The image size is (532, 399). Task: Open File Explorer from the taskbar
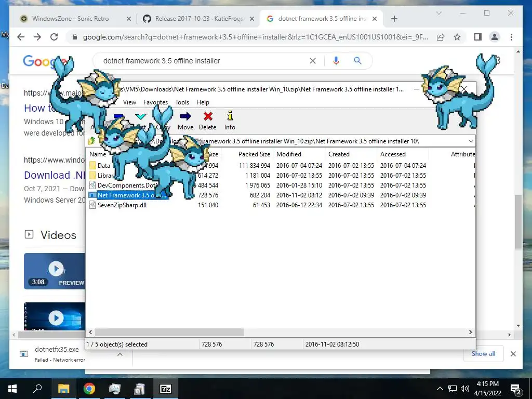pos(63,389)
